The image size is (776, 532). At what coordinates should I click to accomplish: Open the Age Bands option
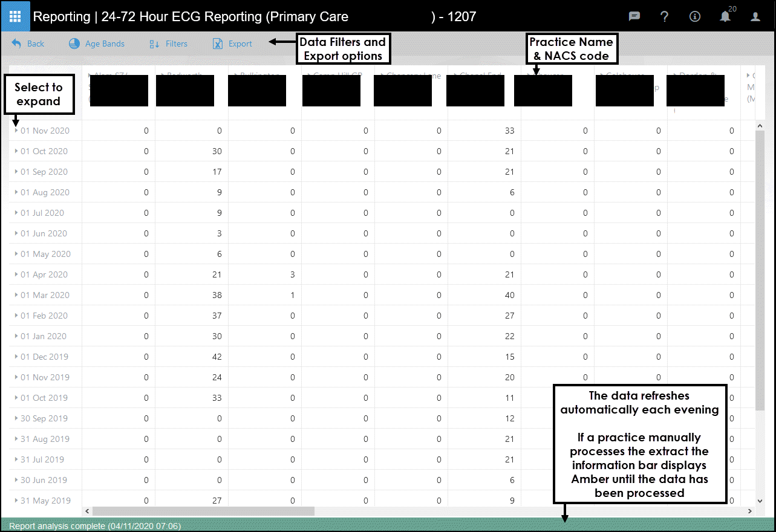tap(97, 44)
